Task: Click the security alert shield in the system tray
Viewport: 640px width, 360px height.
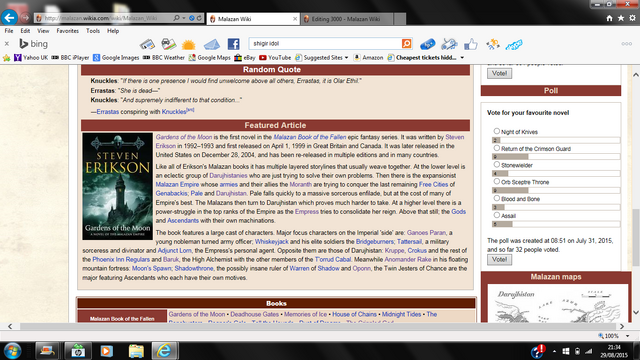Action: click(538, 351)
